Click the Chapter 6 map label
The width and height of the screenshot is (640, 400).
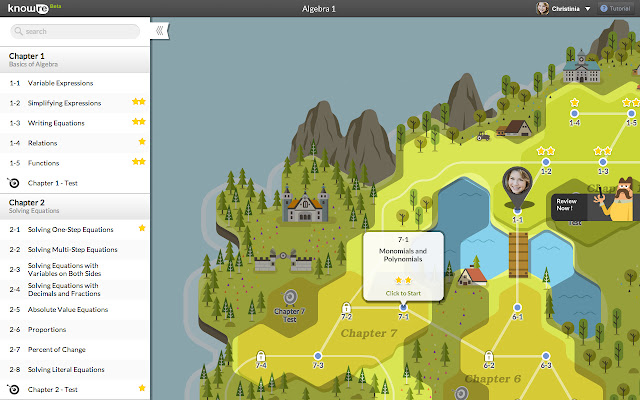[493, 379]
